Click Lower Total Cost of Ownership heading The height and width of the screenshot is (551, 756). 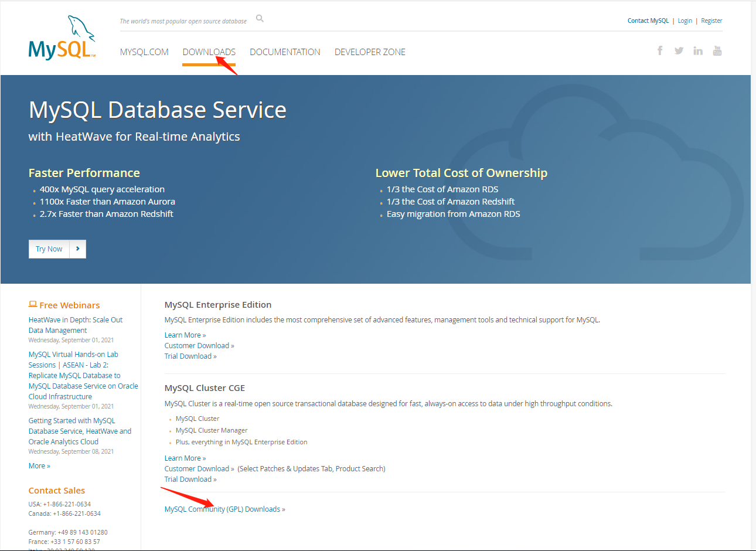(x=461, y=173)
